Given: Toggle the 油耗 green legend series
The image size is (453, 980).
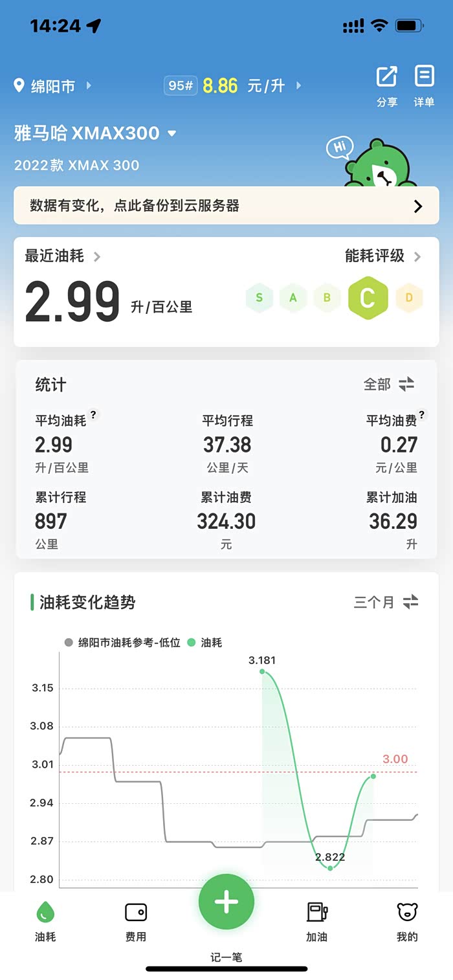Looking at the screenshot, I should [192, 643].
